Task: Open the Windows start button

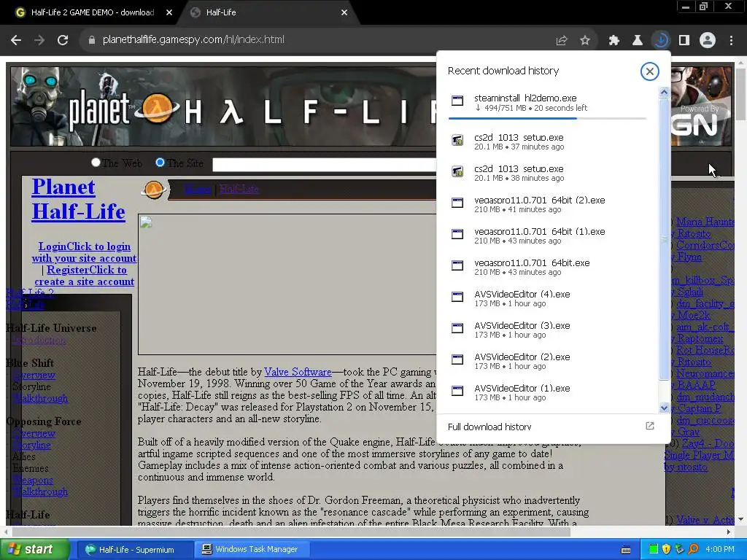Action: (x=34, y=550)
